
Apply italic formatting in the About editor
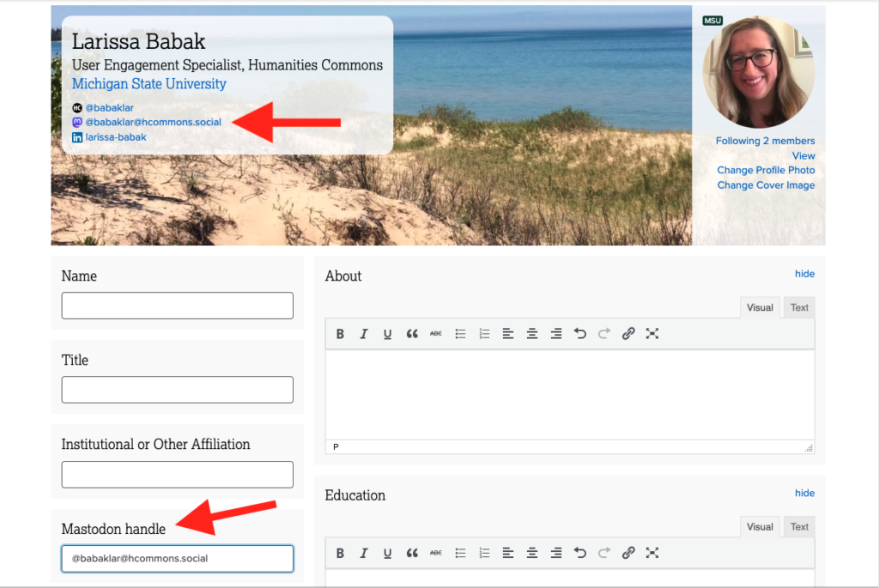pos(364,334)
